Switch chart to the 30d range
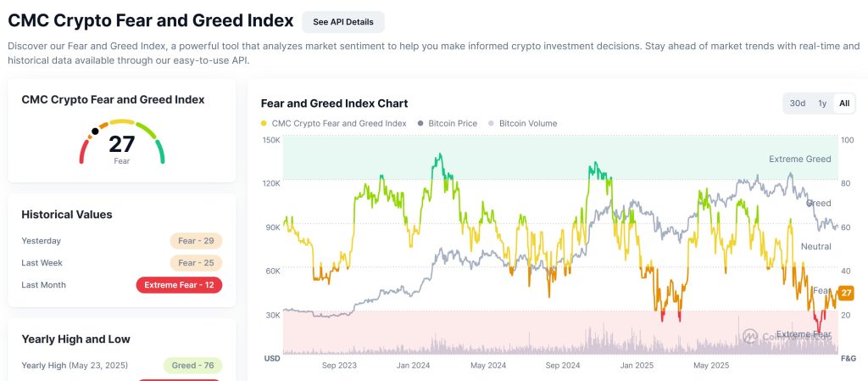The width and height of the screenshot is (868, 381). click(798, 104)
